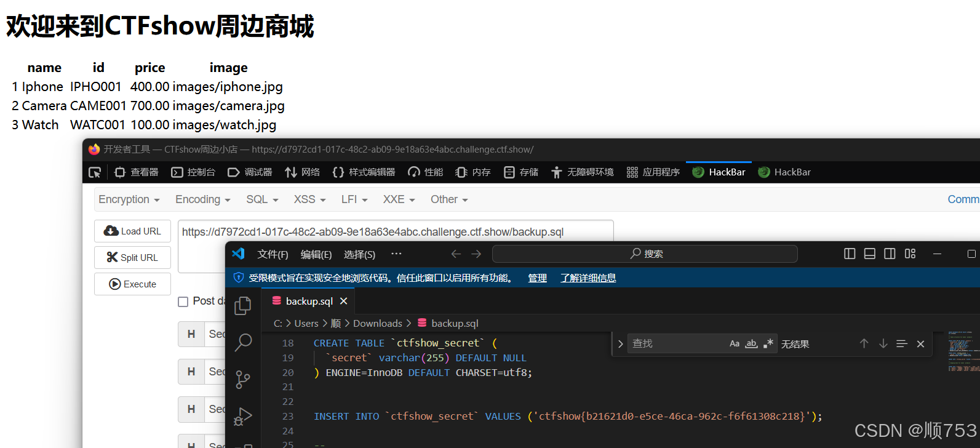Screen dimensions: 980x448
Task: Open the Run and Debug icon
Action: [243, 417]
